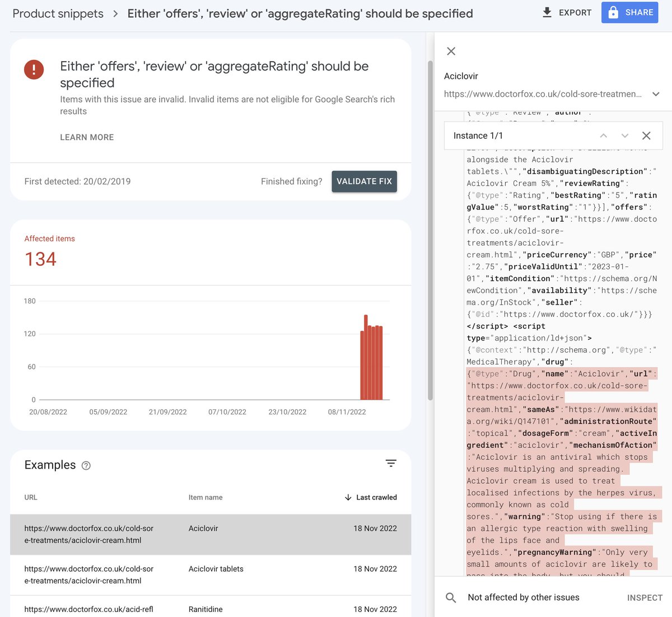The height and width of the screenshot is (617, 672).
Task: Go back to Product snippets breadcrumb
Action: 58,13
